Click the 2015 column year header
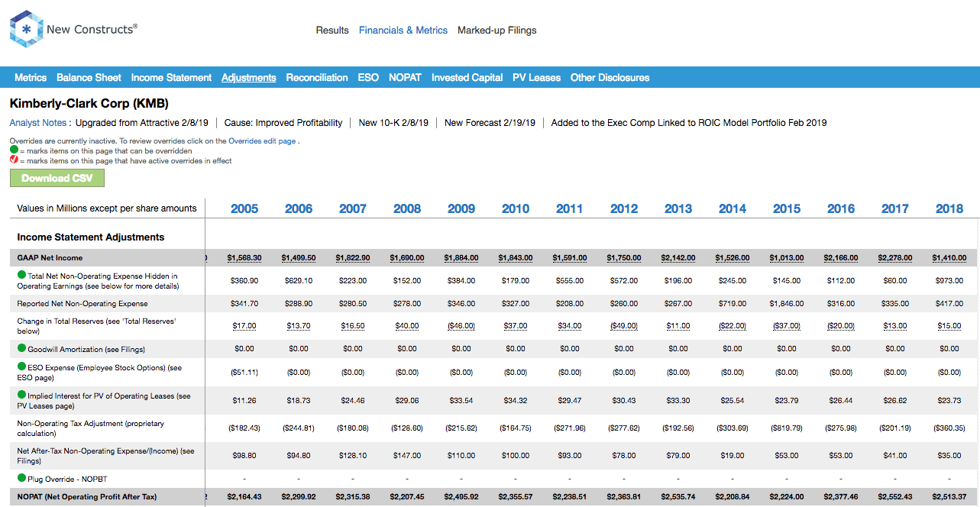The image size is (980, 507). tap(787, 208)
